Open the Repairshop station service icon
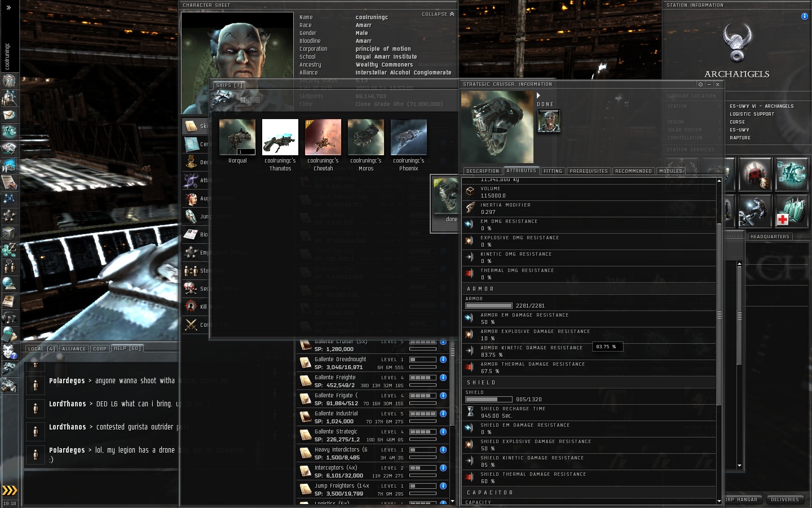812x508 pixels. (x=755, y=211)
